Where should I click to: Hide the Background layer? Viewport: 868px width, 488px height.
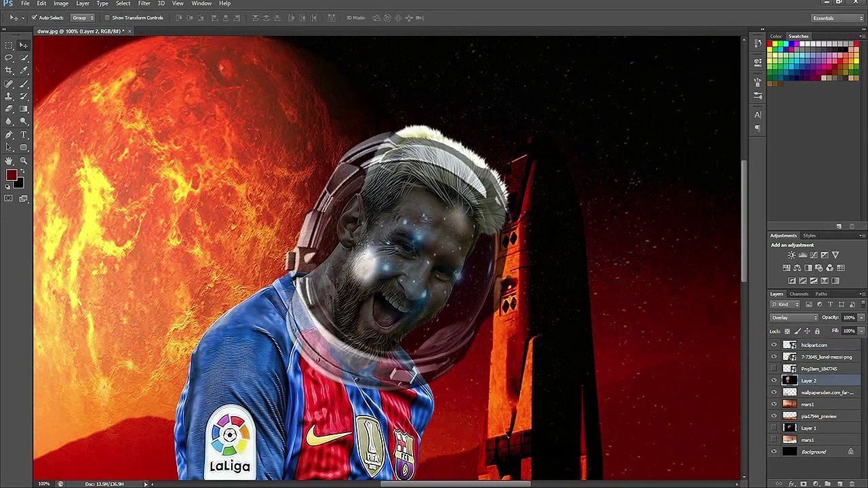(774, 451)
